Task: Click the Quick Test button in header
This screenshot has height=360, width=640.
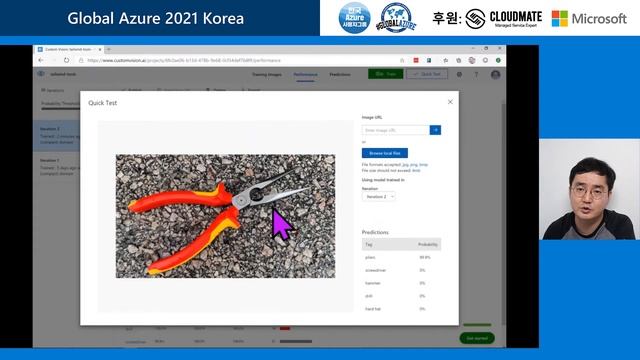Action: pos(427,74)
